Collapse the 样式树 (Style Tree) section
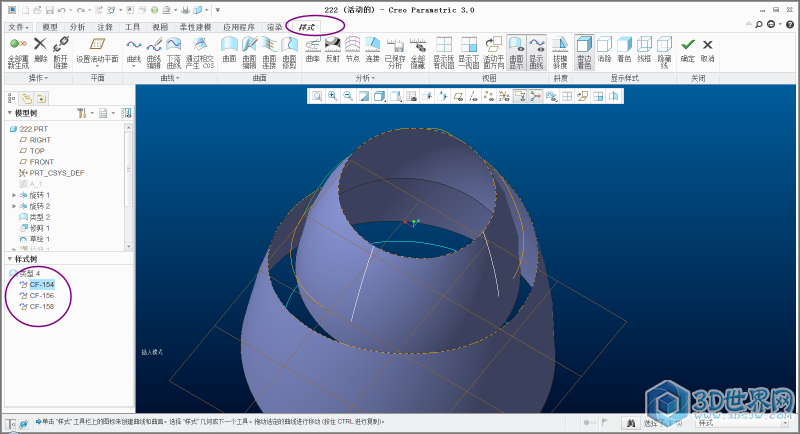The width and height of the screenshot is (800, 434). tap(9, 259)
